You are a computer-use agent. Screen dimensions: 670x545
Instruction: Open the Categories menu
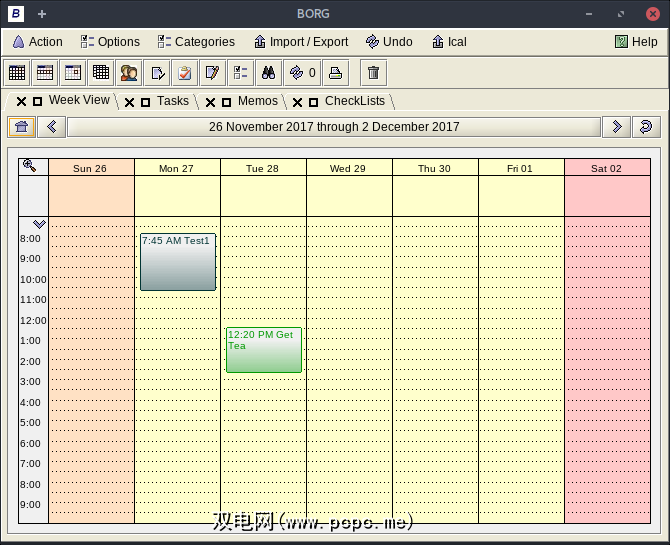(x=196, y=42)
